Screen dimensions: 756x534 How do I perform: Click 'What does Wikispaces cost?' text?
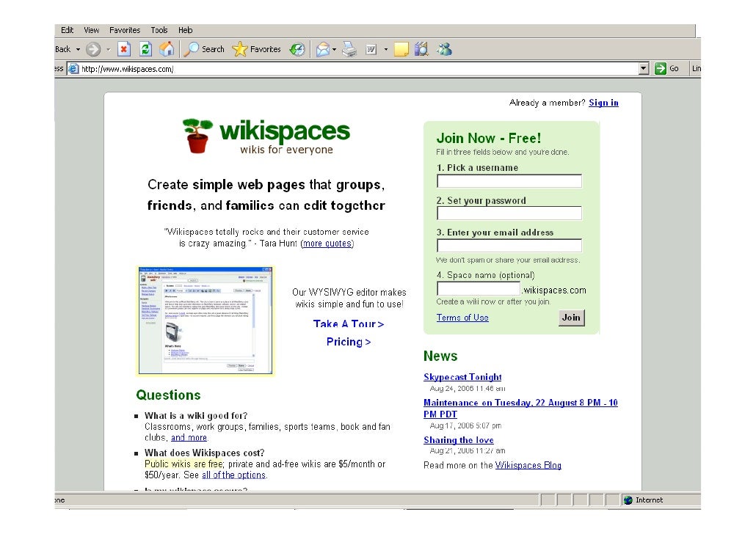pyautogui.click(x=205, y=453)
